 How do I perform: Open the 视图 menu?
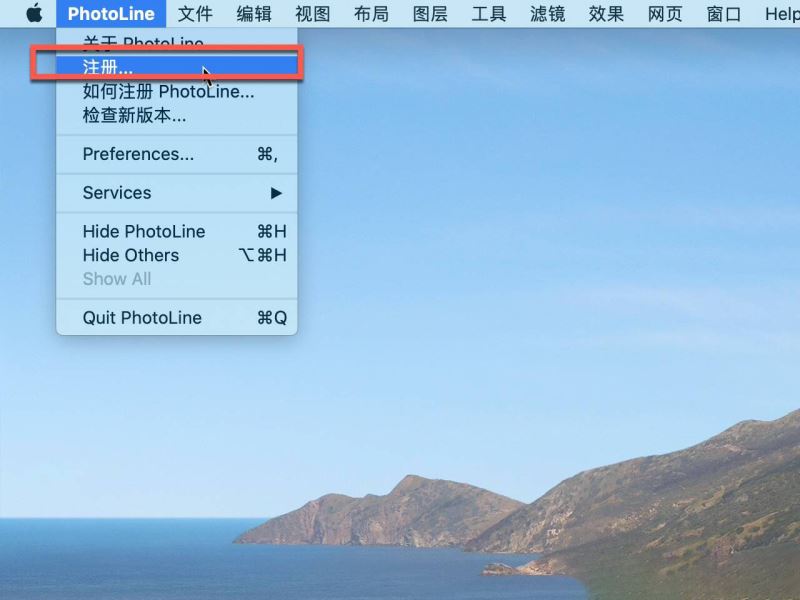[312, 14]
